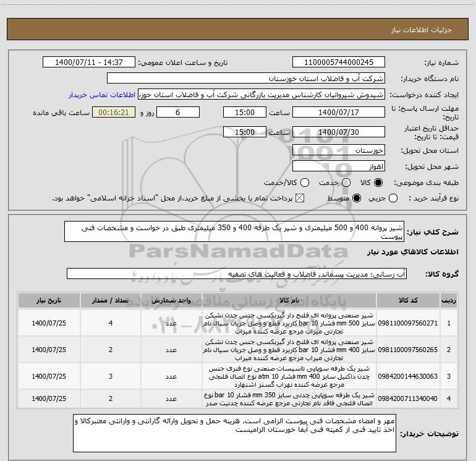Click the need date in row 1

[49, 323]
